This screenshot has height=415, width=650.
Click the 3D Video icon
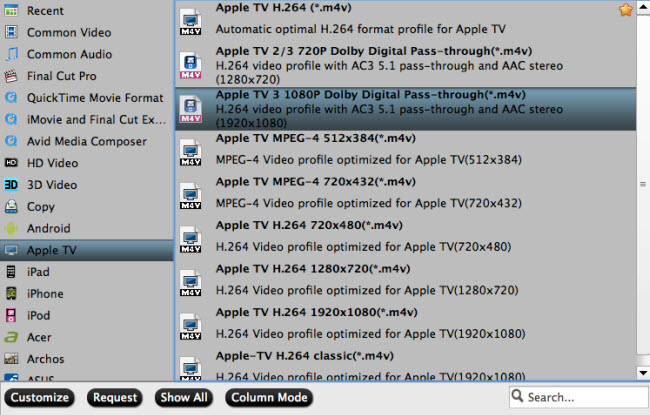pyautogui.click(x=11, y=184)
